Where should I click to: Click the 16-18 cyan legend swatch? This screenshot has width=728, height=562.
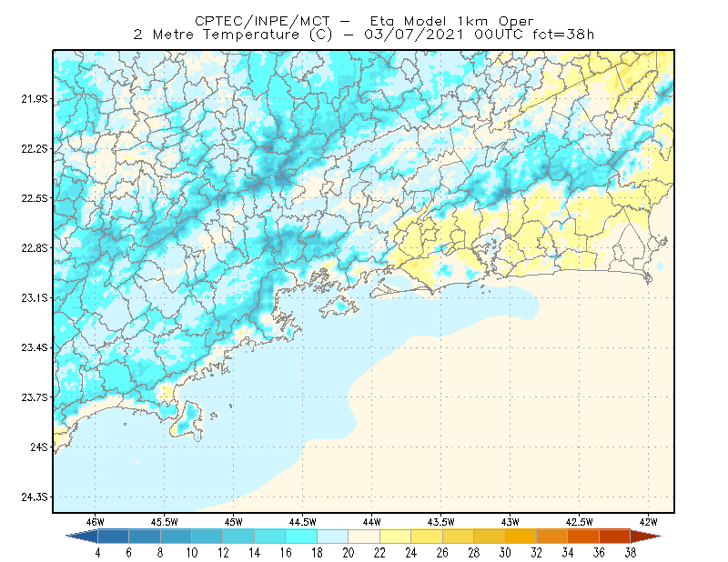301,537
